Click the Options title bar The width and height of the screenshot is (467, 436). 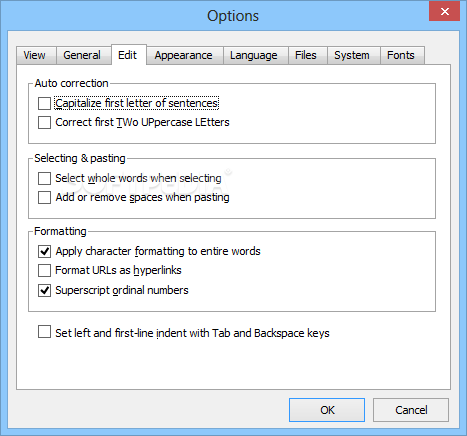coord(233,16)
